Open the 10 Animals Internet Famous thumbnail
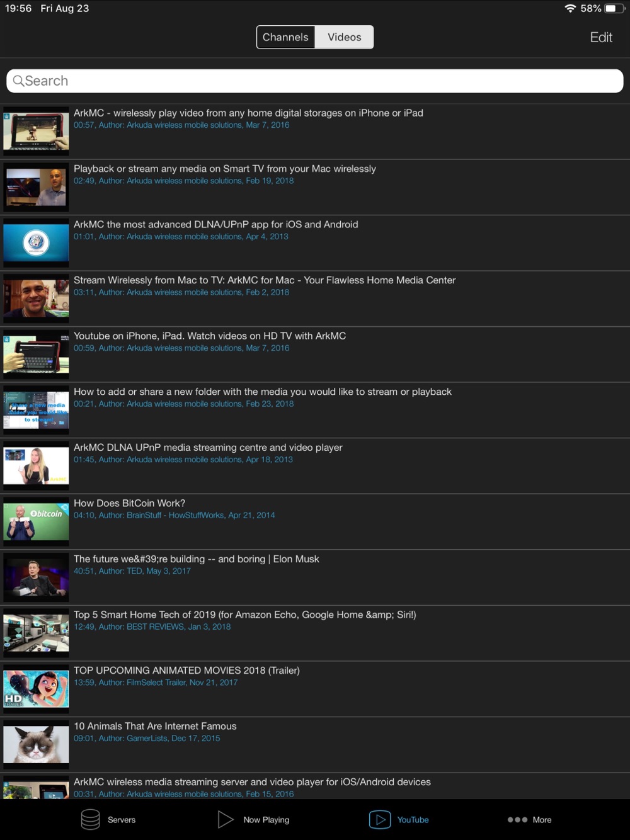Screen dimensions: 630x840 [x=36, y=744]
